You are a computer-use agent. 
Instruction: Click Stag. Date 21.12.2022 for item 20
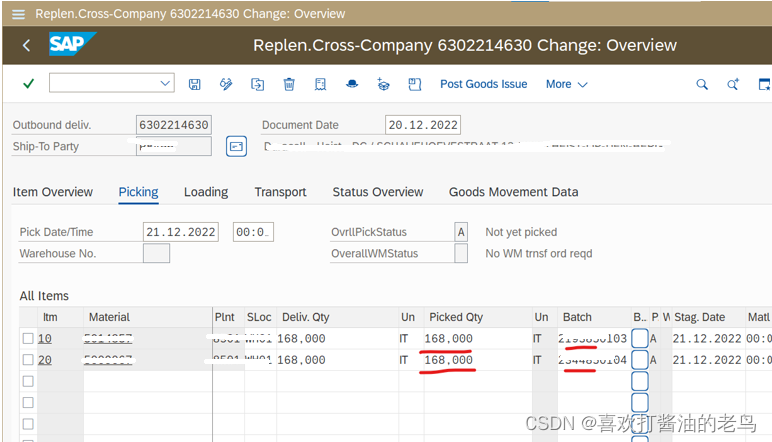(x=707, y=360)
